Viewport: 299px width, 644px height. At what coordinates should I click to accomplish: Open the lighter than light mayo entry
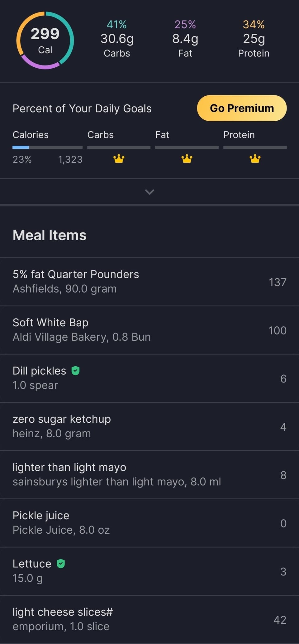point(149,474)
